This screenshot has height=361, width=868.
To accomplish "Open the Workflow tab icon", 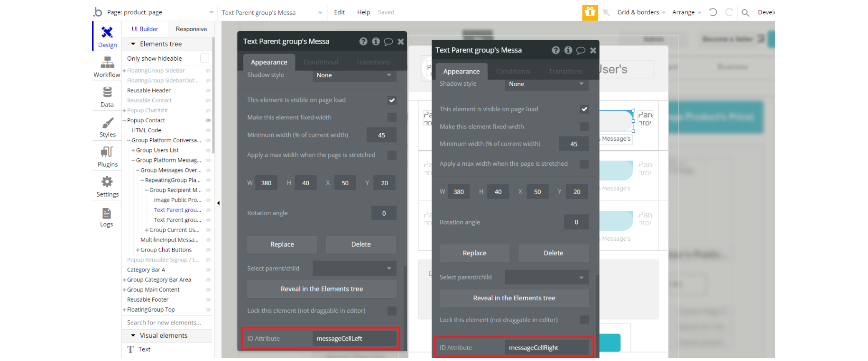I will (107, 62).
